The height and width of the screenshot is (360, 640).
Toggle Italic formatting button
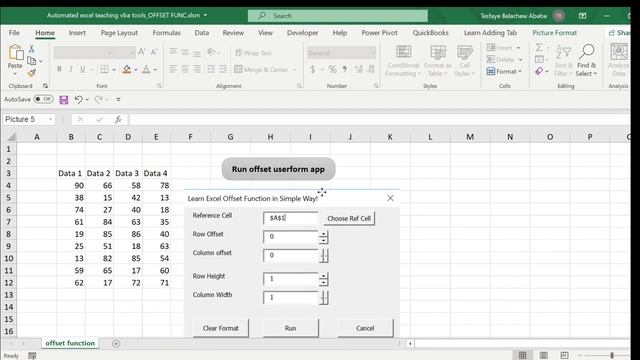click(71, 69)
